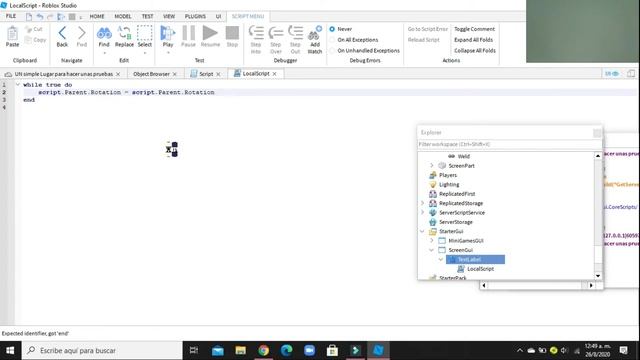The height and width of the screenshot is (360, 640).
Task: Click the redo arrow in the quick access bar
Action: tap(50, 17)
